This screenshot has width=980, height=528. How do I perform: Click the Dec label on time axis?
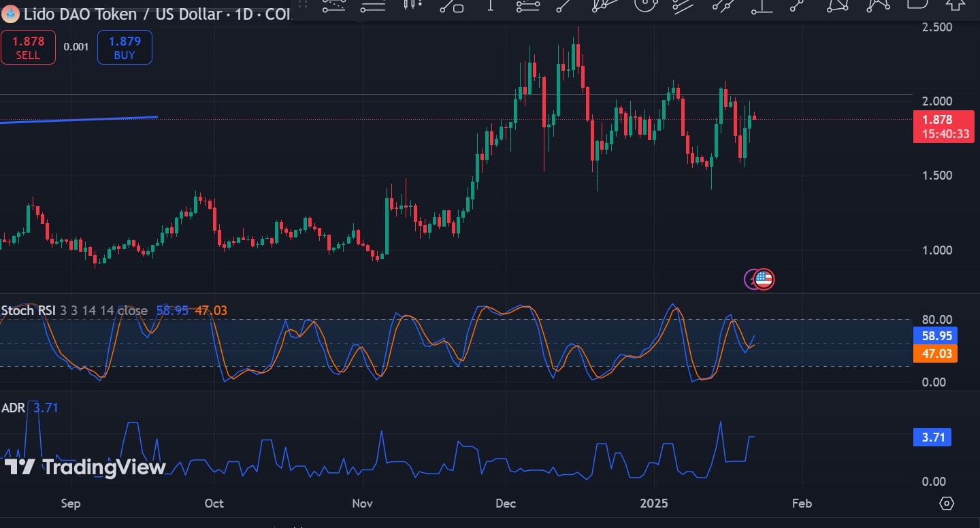506,504
